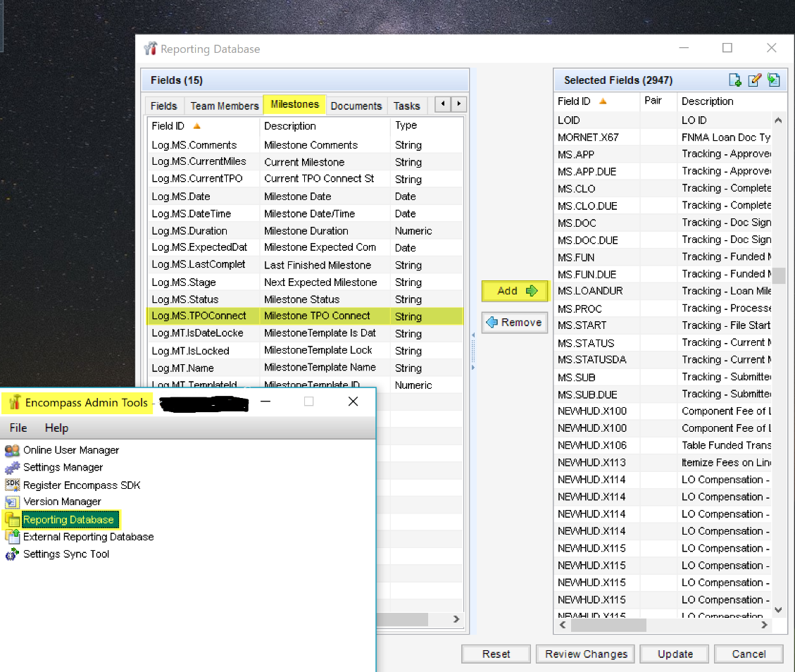Switch to the Team Members tab
The width and height of the screenshot is (795, 672).
tap(225, 106)
